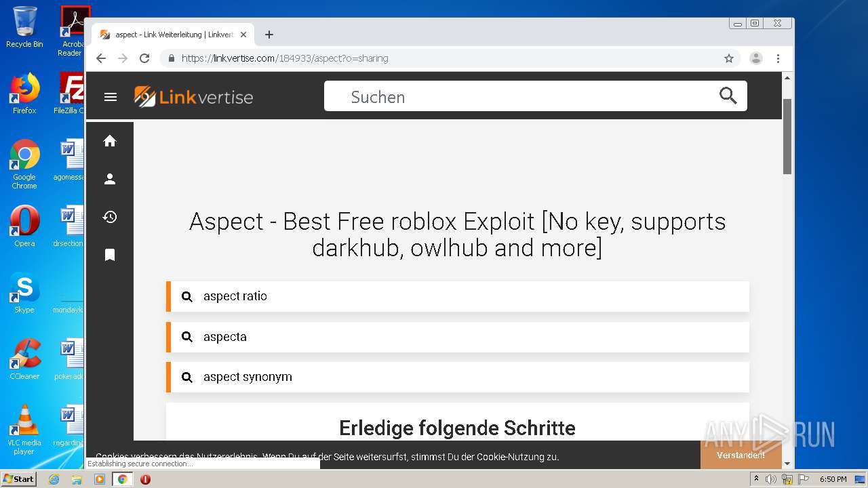Viewport: 868px width, 488px height.
Task: Open the Opera desktop shortcut
Action: 24,226
